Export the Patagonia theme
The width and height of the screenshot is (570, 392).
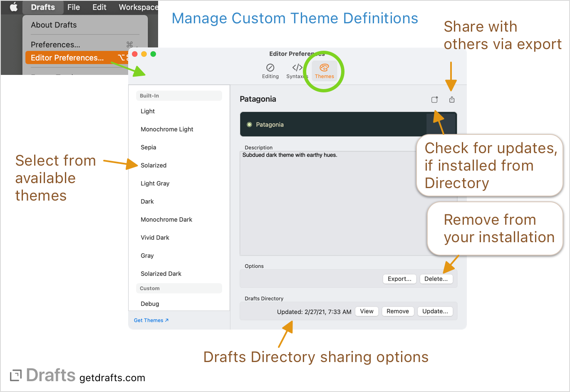[399, 279]
